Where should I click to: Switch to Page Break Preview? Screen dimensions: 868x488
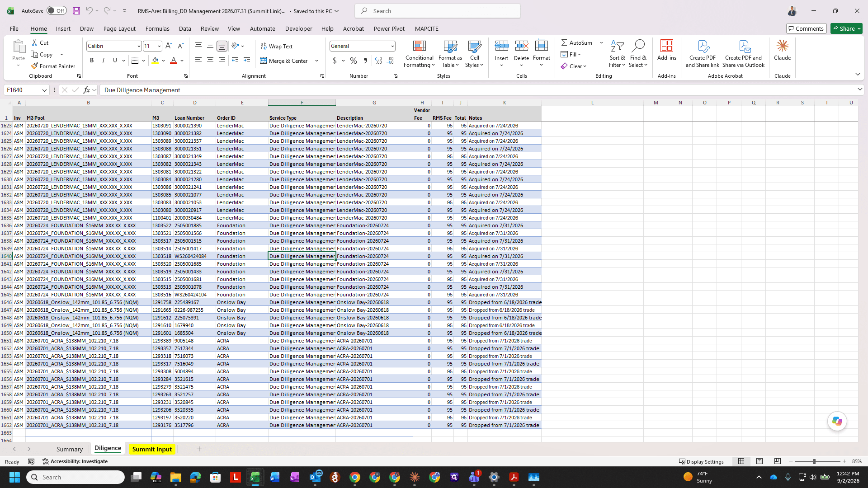click(778, 461)
